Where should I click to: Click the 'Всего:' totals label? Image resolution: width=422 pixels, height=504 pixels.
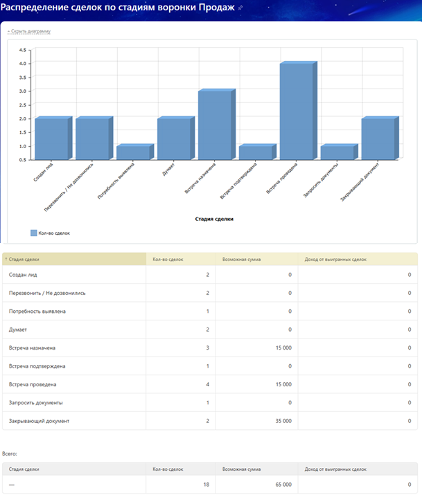click(x=10, y=454)
